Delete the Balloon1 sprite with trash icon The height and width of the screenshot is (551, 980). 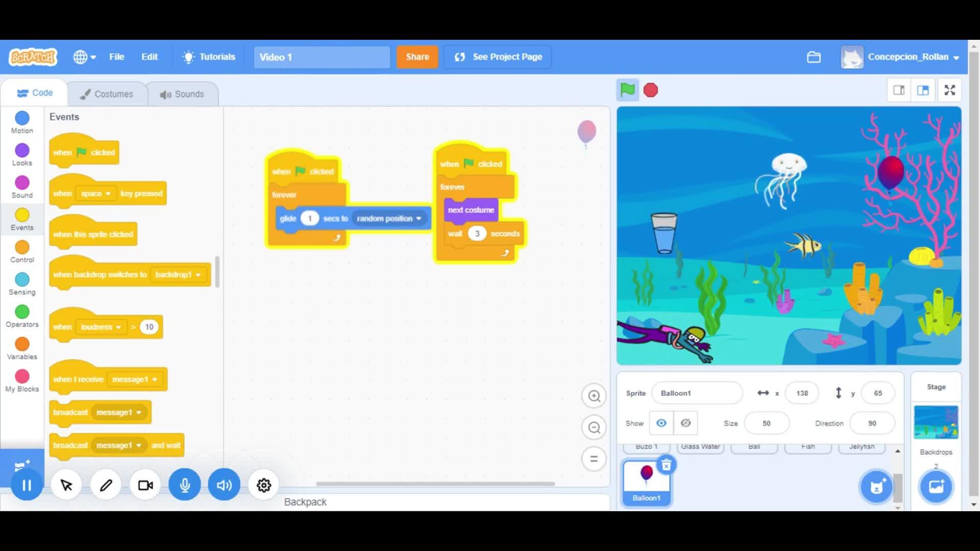(666, 465)
